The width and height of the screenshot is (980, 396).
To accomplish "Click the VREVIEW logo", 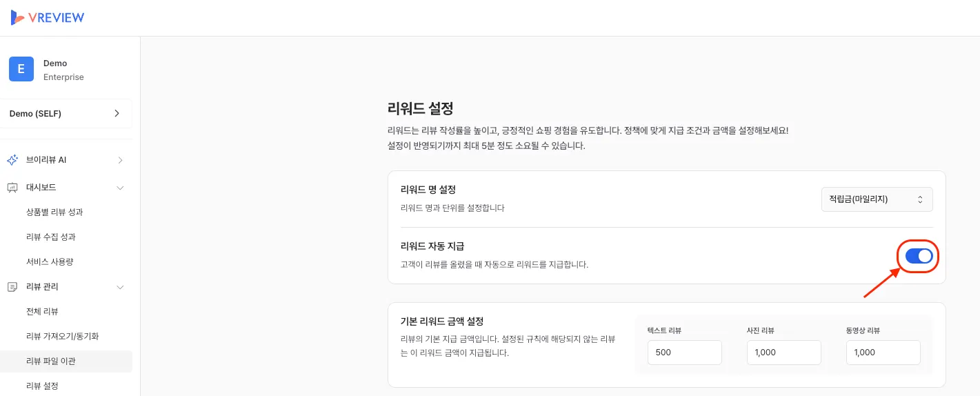I will tap(48, 18).
